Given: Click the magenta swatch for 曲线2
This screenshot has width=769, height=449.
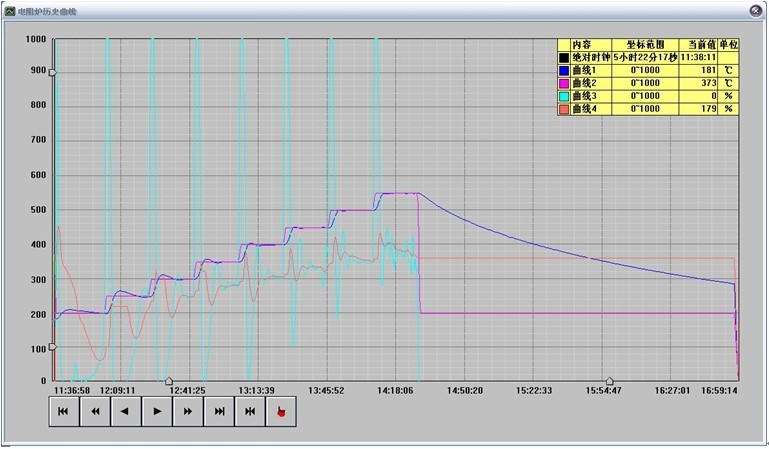Looking at the screenshot, I should coord(563,83).
